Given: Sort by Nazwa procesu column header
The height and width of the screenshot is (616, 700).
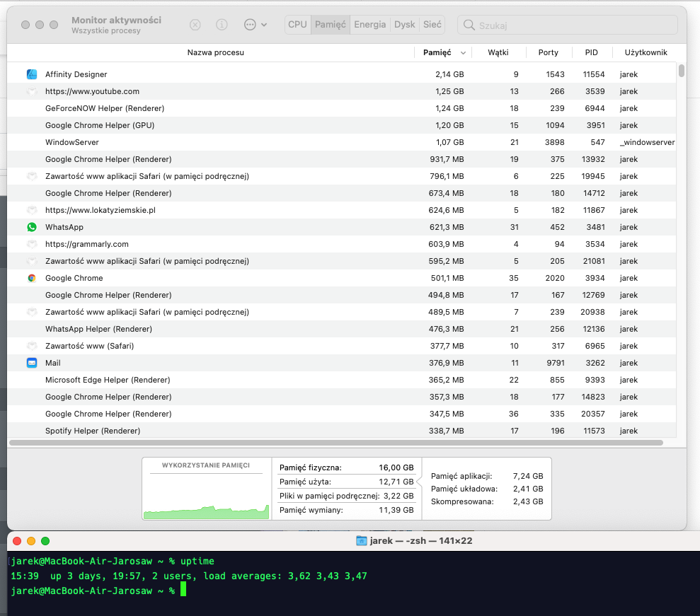Looking at the screenshot, I should point(215,52).
